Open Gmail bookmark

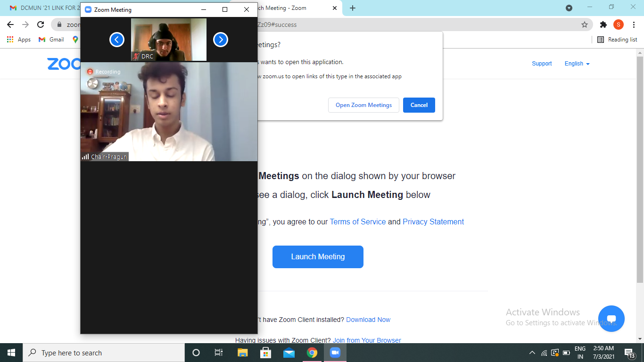click(x=51, y=40)
